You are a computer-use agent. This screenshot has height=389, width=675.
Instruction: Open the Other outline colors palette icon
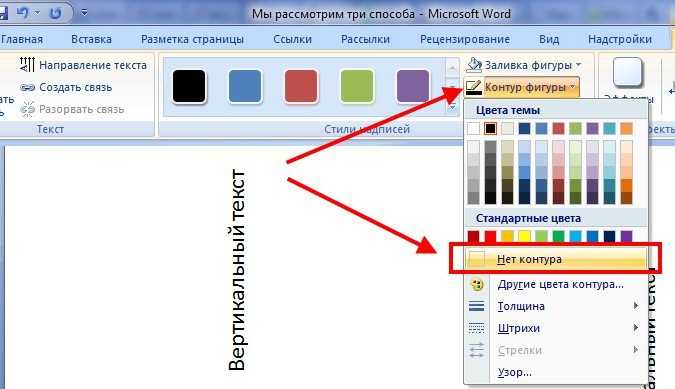[x=477, y=284]
